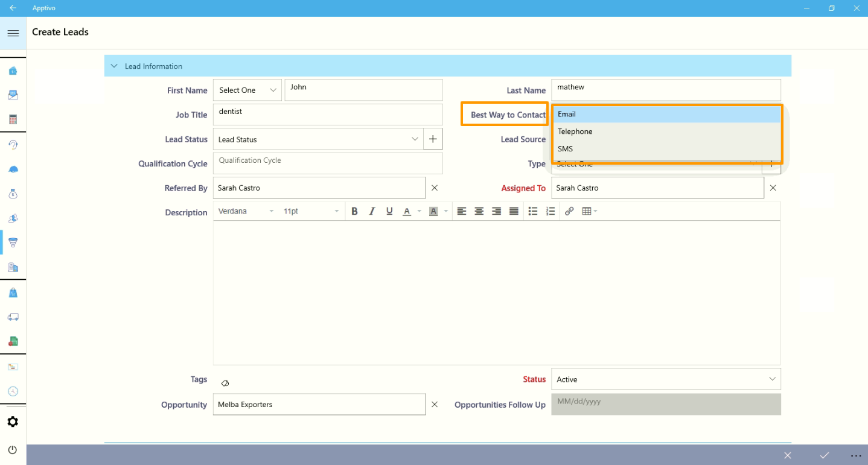This screenshot has width=868, height=465.
Task: Open the Lead Status dropdown
Action: click(318, 139)
